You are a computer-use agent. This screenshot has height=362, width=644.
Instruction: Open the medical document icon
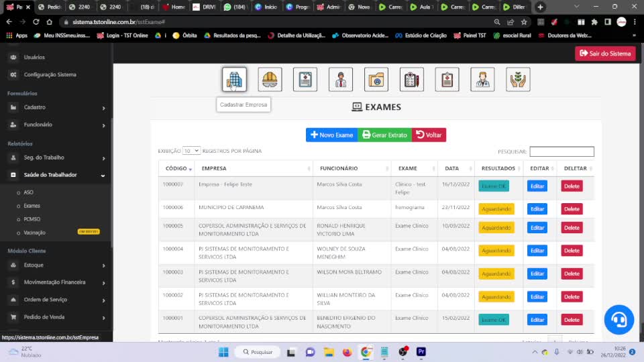pos(305,79)
